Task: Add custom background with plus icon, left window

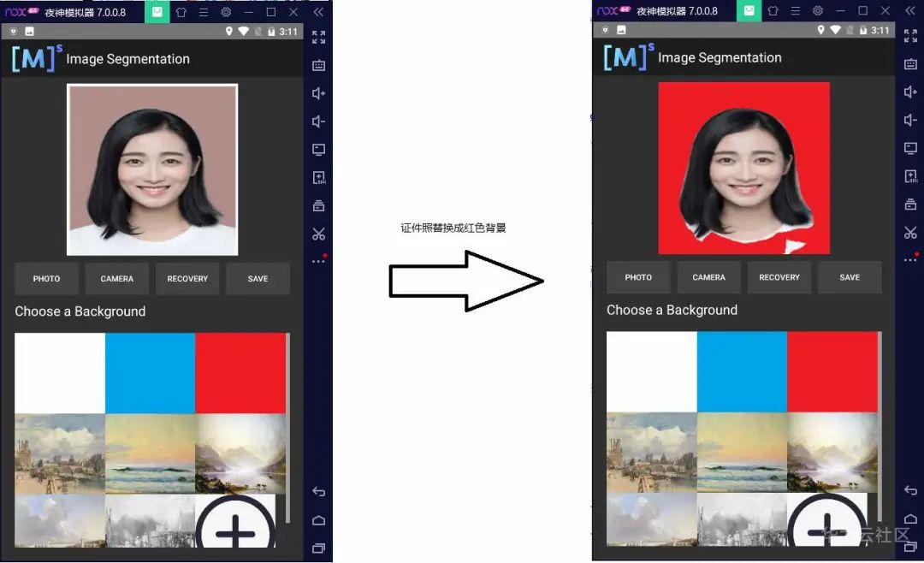Action: (x=236, y=521)
